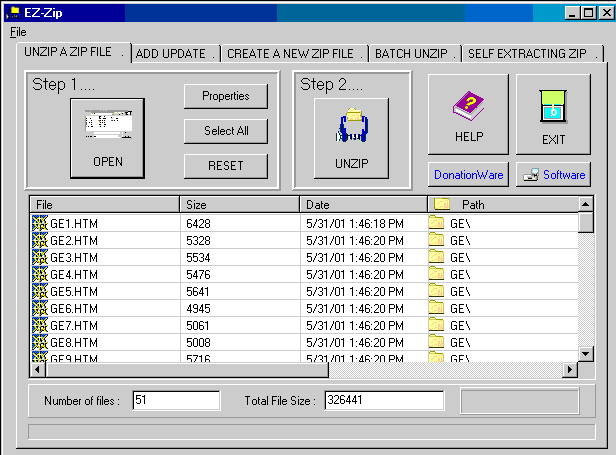
Task: Click folder icon in the GE4.HTM row
Action: click(436, 273)
